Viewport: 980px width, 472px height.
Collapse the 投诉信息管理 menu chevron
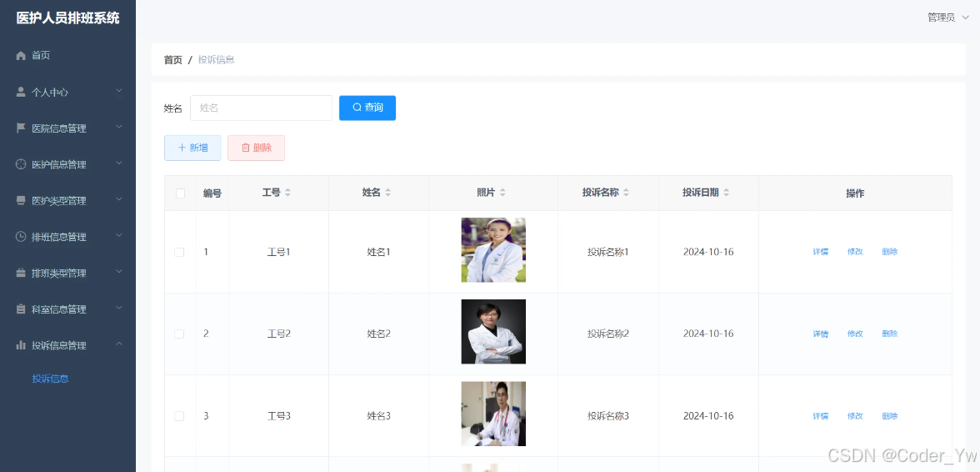[118, 344]
